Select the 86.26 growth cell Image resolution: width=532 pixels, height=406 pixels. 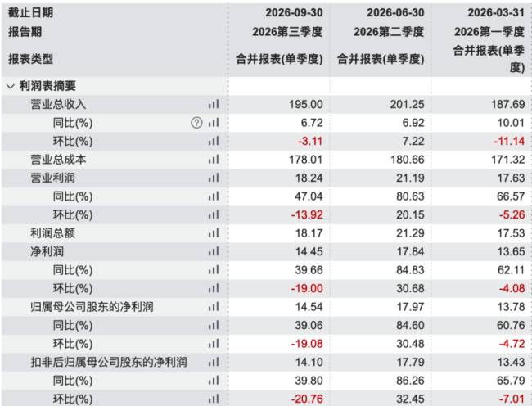[x=410, y=381]
